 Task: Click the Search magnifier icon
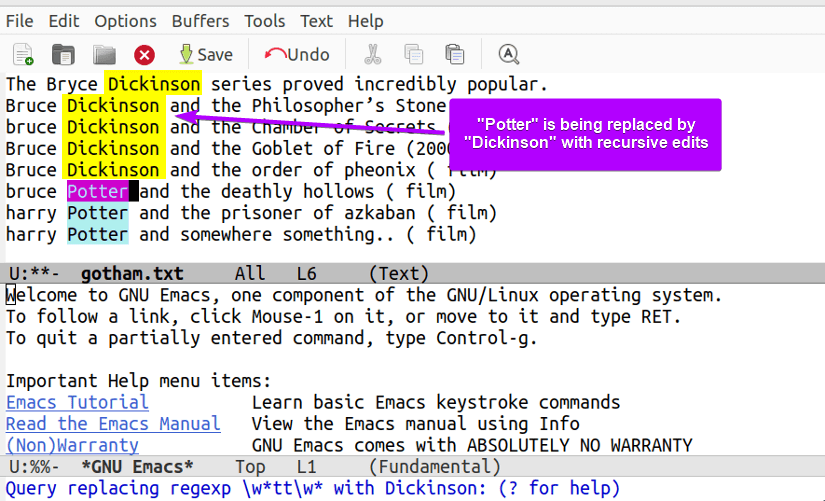508,54
